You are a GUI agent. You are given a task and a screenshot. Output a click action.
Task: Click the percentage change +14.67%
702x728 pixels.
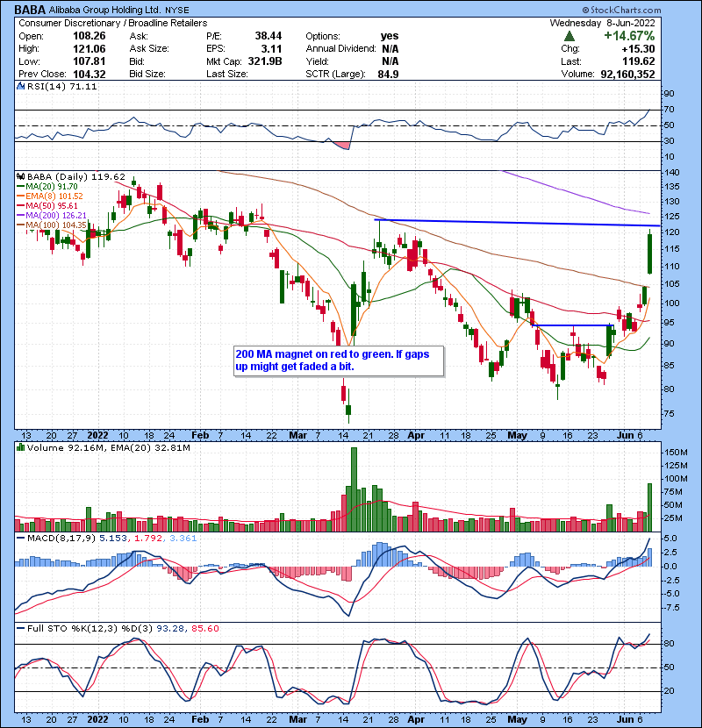(629, 36)
